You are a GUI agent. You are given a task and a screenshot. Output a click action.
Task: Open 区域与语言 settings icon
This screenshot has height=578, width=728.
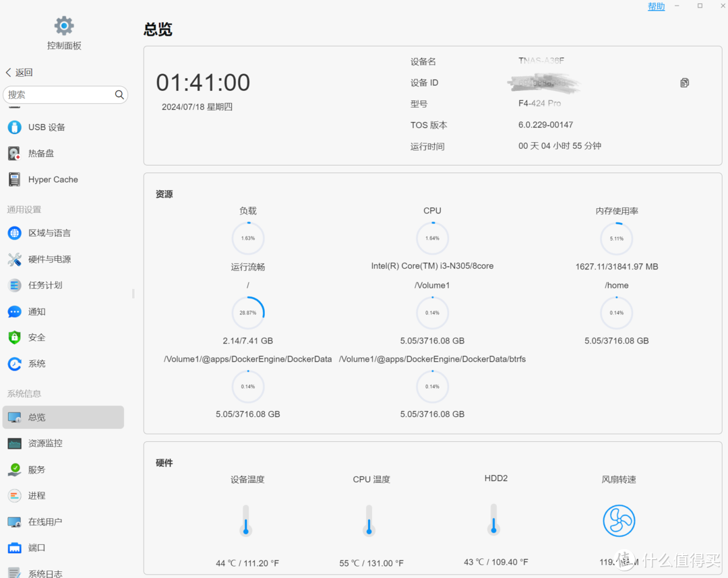[14, 232]
